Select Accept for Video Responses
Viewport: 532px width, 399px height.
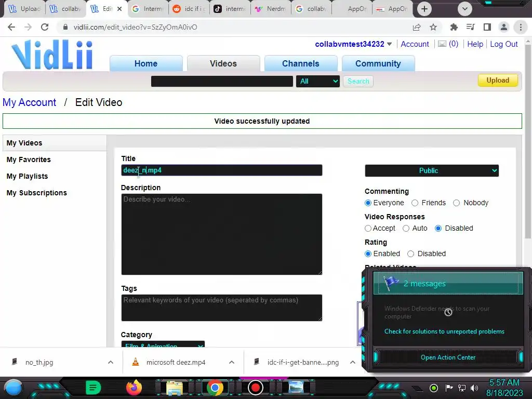pos(368,229)
